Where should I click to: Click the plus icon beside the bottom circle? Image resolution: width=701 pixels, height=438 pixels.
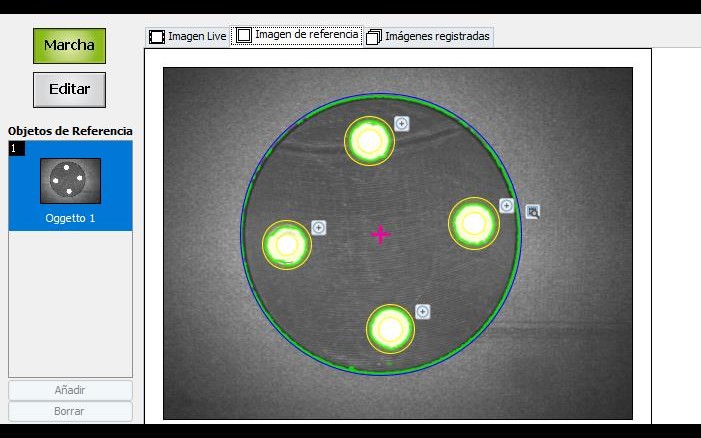click(422, 312)
